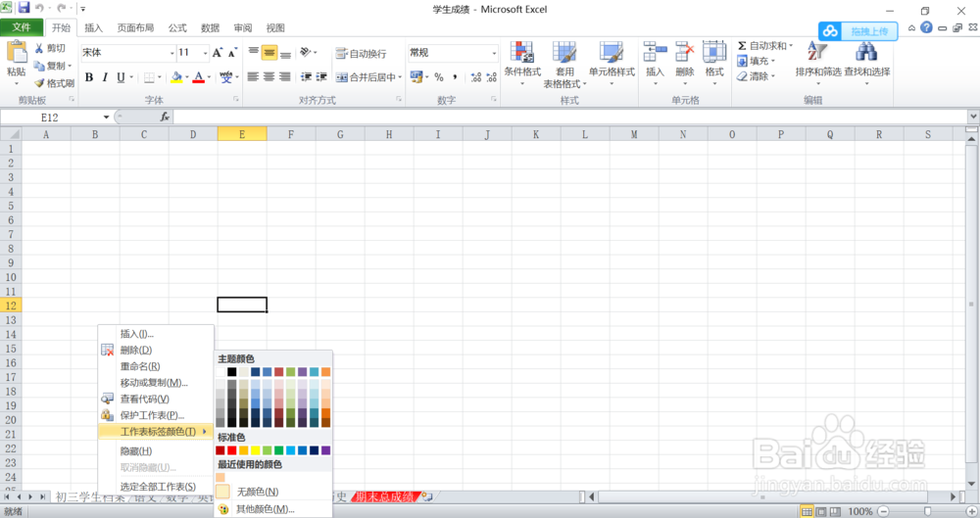Toggle Underline formatting
Image resolution: width=980 pixels, height=518 pixels.
121,76
